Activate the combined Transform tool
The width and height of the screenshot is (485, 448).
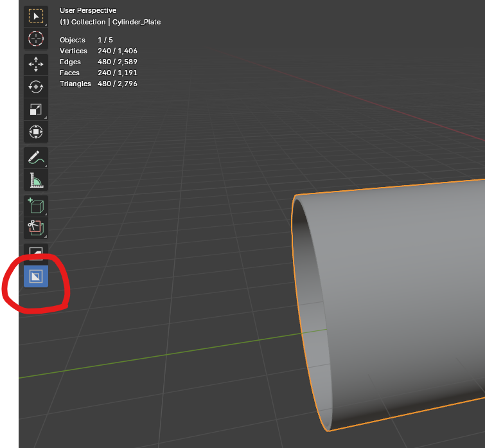point(36,132)
